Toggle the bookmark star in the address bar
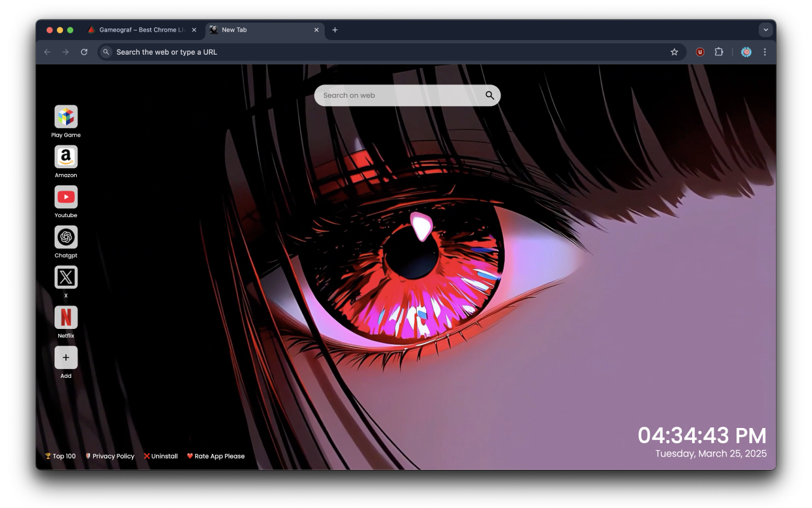812x508 pixels. tap(674, 52)
